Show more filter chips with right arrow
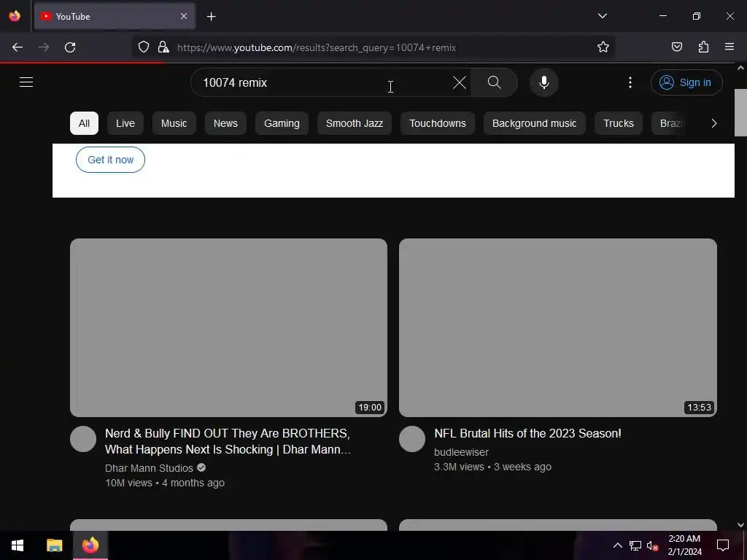 [713, 123]
